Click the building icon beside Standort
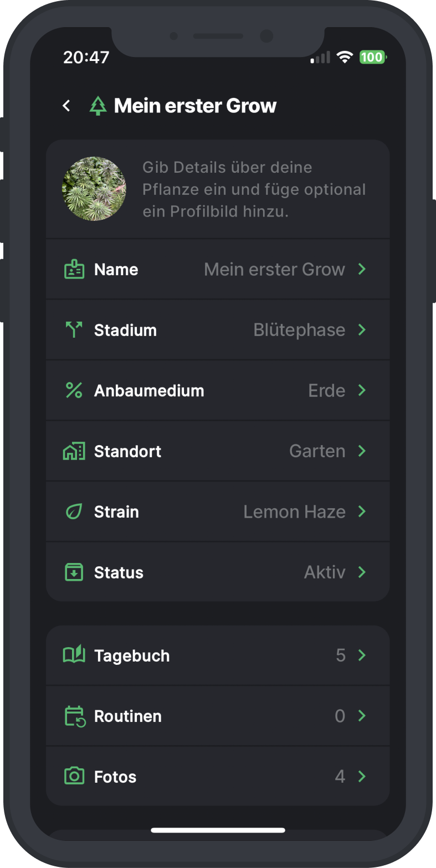Screen dimensions: 436x868 click(74, 451)
